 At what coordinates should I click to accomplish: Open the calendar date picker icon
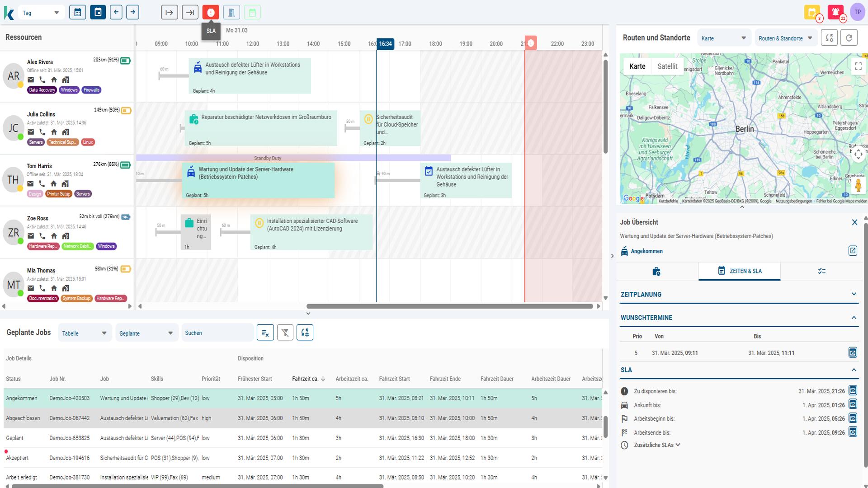77,12
